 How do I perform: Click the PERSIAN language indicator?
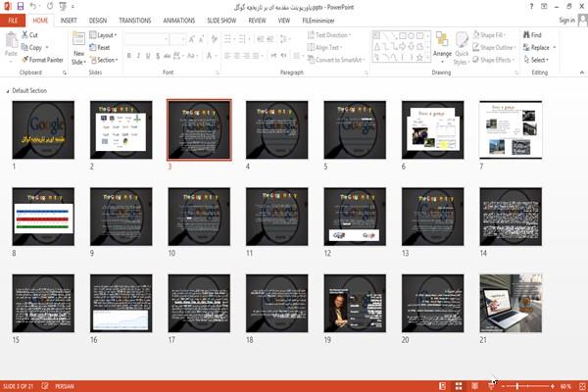(65, 386)
